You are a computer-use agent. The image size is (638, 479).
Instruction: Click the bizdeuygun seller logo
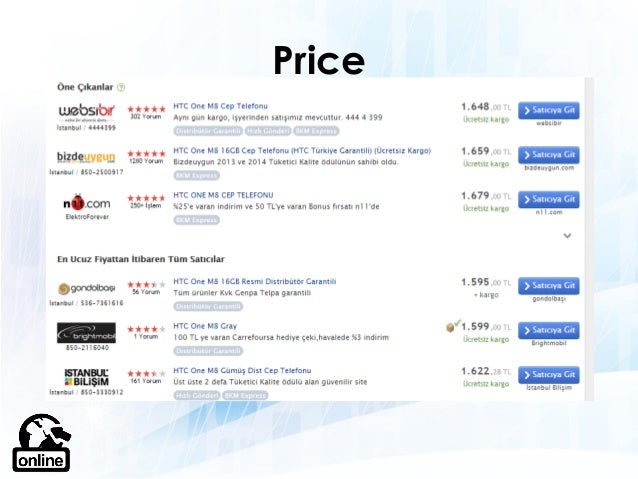[86, 157]
